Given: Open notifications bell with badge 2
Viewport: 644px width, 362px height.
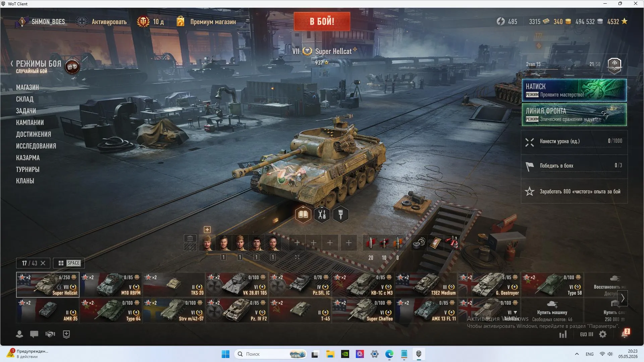Looking at the screenshot, I should pyautogui.click(x=625, y=334).
